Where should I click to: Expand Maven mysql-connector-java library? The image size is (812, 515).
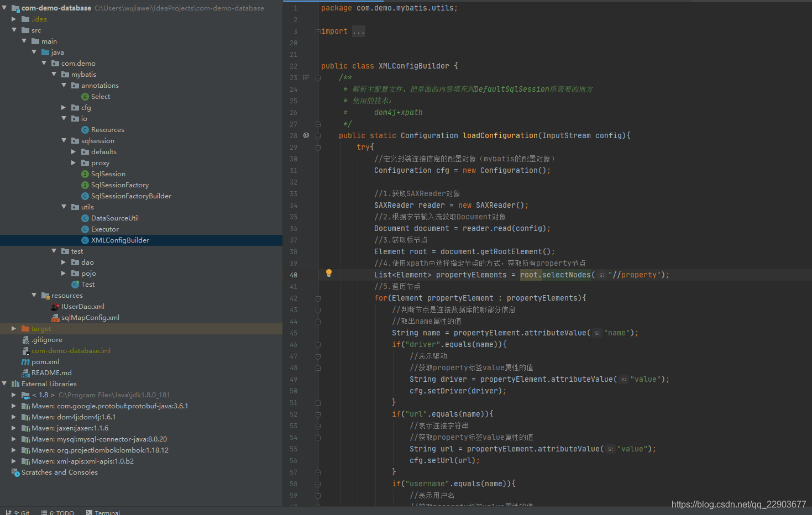pyautogui.click(x=14, y=439)
